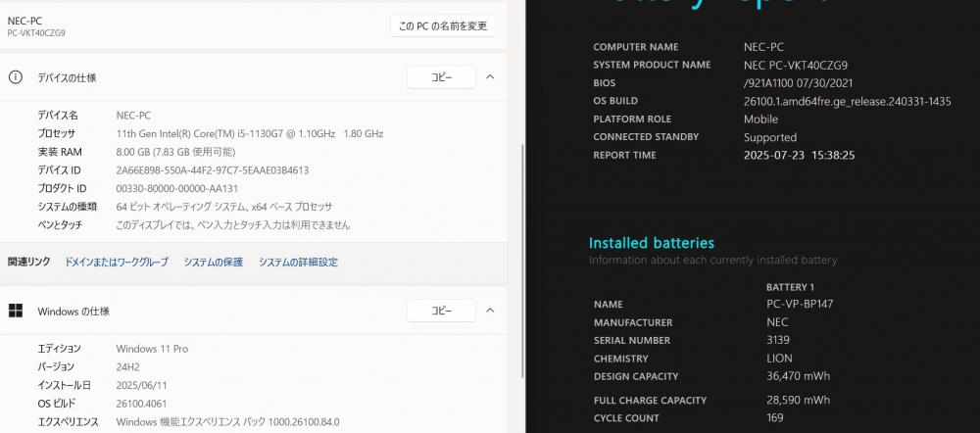Select full charge capacity '28,590 mWh'

798,400
